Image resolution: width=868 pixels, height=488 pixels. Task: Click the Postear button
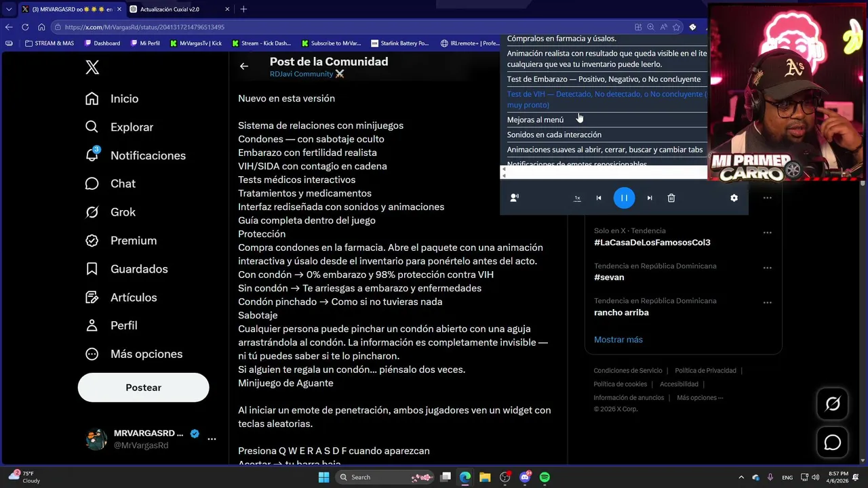[143, 388]
